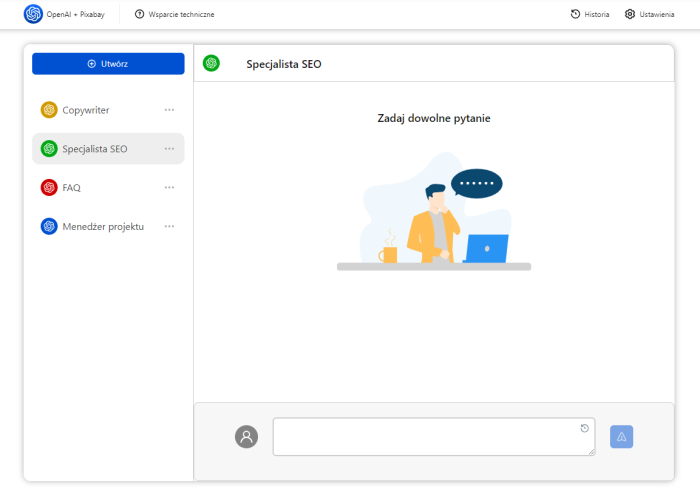The height and width of the screenshot is (495, 700).
Task: Open the Copywriter options menu
Action: [169, 110]
